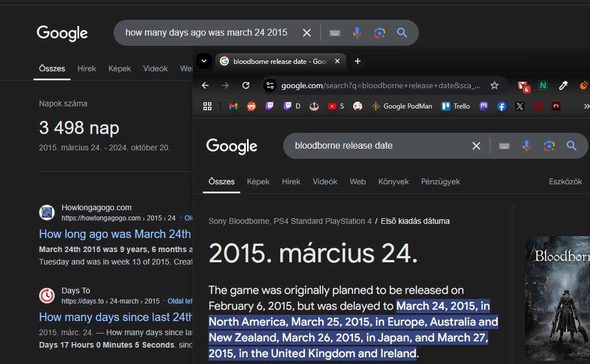Select Összes tab in back window

pos(52,68)
